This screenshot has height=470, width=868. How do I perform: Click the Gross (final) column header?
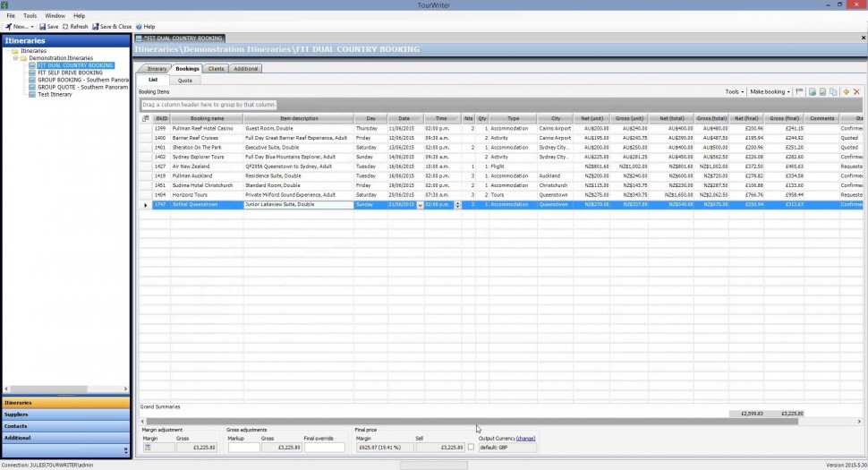785,118
